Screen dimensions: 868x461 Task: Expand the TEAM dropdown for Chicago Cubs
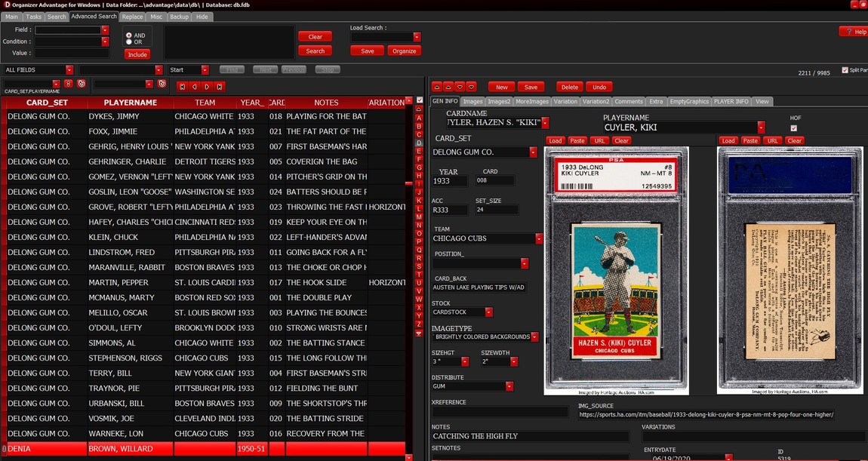tap(539, 238)
